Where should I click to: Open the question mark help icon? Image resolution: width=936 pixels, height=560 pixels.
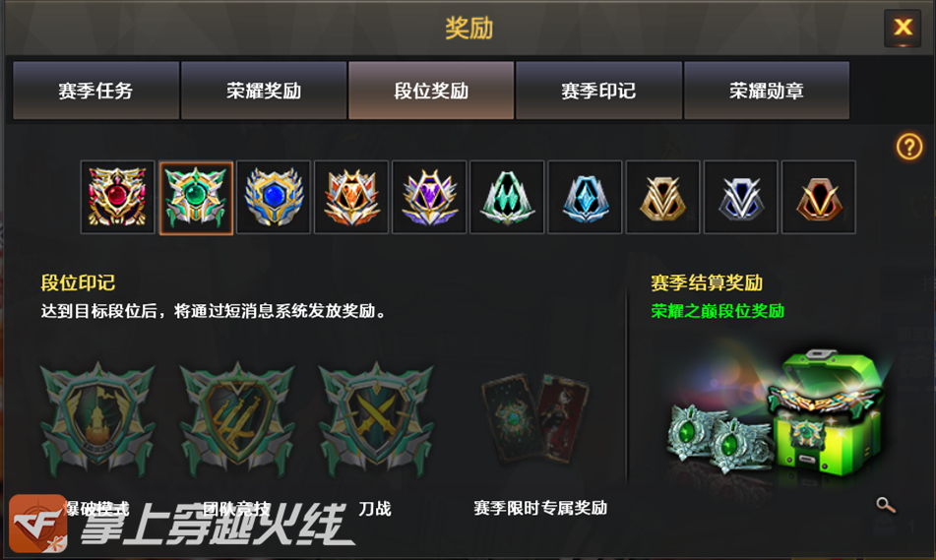tap(909, 147)
